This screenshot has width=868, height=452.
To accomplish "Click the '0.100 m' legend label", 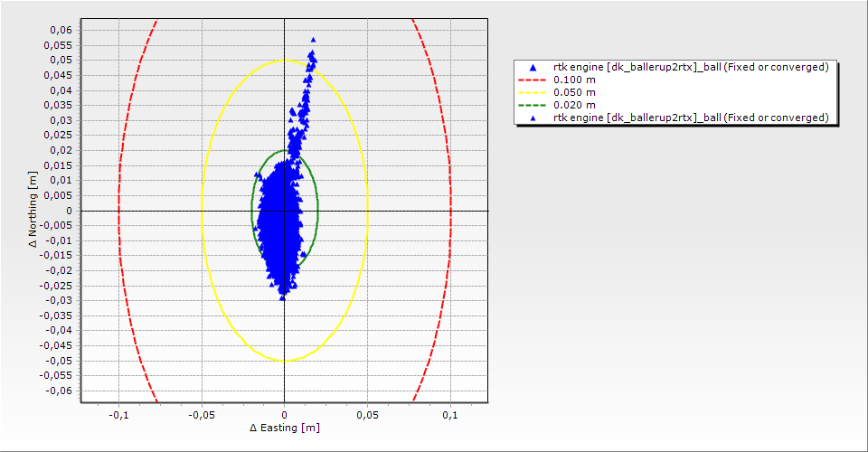I will tap(575, 80).
